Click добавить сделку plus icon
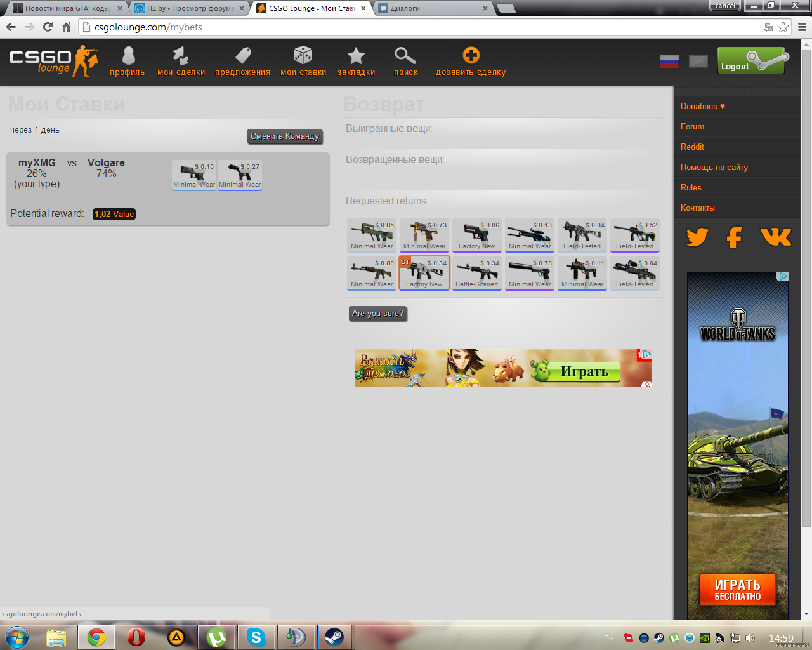Image resolution: width=812 pixels, height=650 pixels. (x=471, y=56)
